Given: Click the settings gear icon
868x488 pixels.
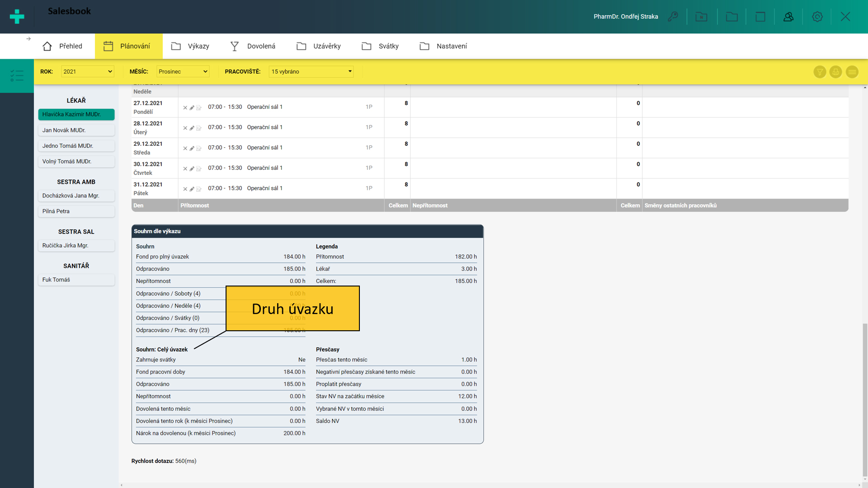Looking at the screenshot, I should coord(817,17).
